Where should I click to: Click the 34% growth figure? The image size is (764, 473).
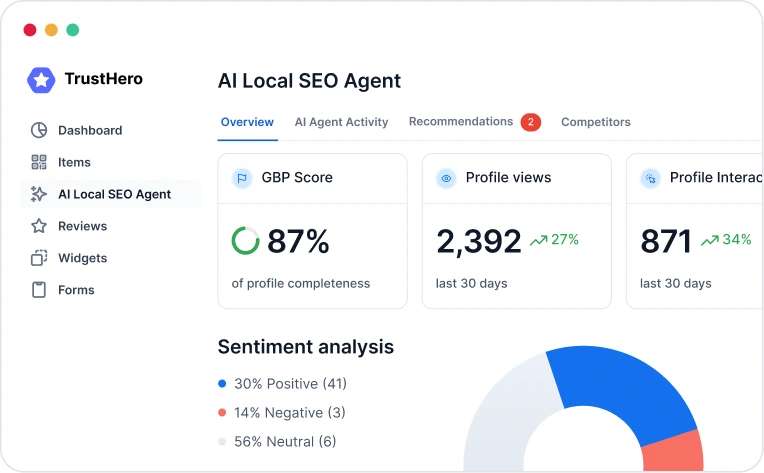pos(737,240)
